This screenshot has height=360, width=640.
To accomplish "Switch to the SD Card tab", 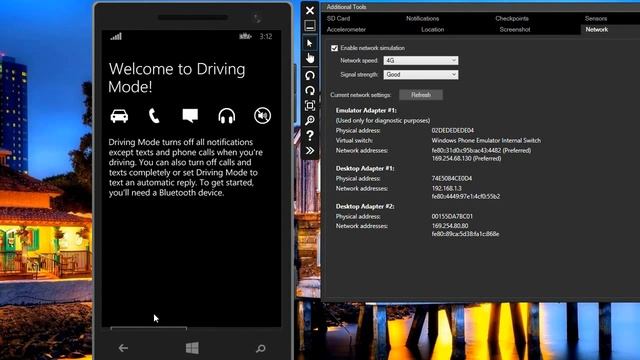I will tap(338, 18).
